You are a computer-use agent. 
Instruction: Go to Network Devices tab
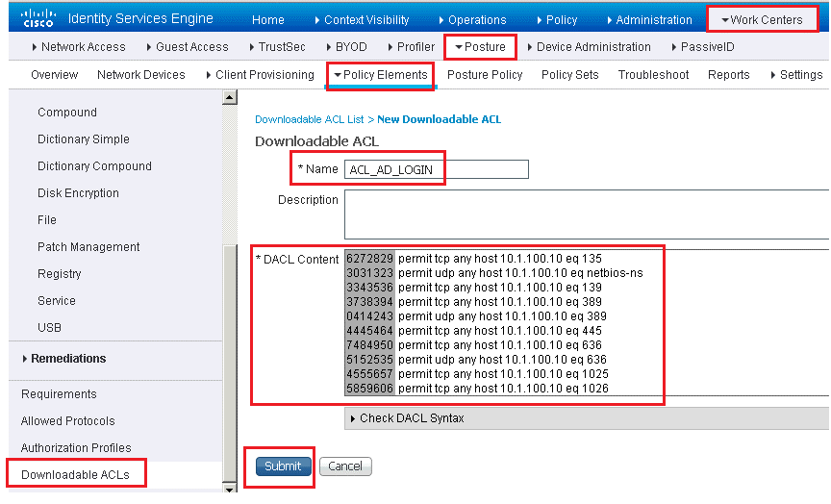[x=141, y=75]
